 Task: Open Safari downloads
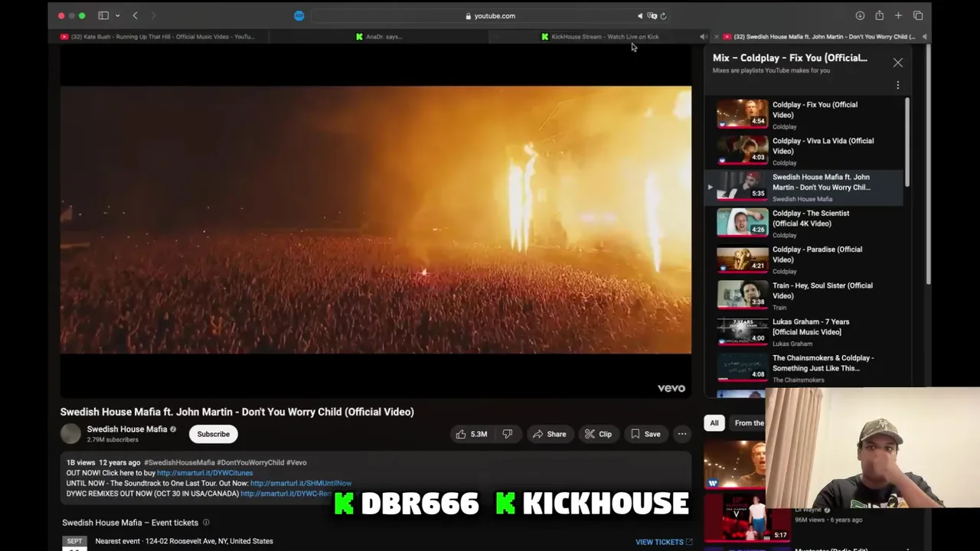pos(860,15)
